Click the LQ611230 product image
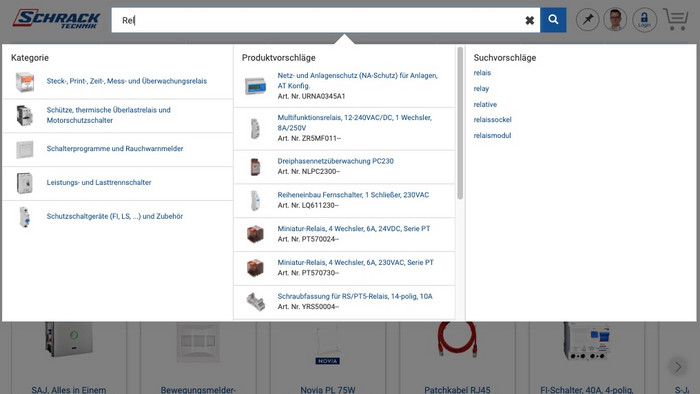 click(255, 201)
